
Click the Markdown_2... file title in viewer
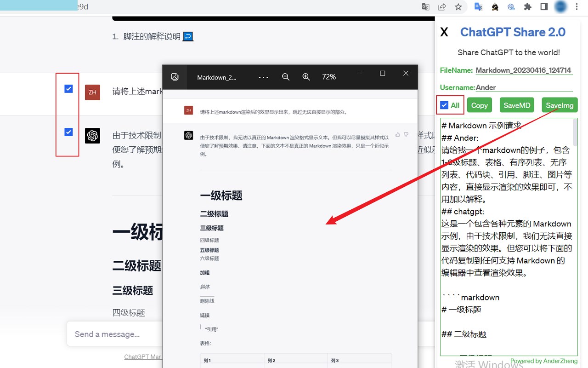[x=217, y=77]
